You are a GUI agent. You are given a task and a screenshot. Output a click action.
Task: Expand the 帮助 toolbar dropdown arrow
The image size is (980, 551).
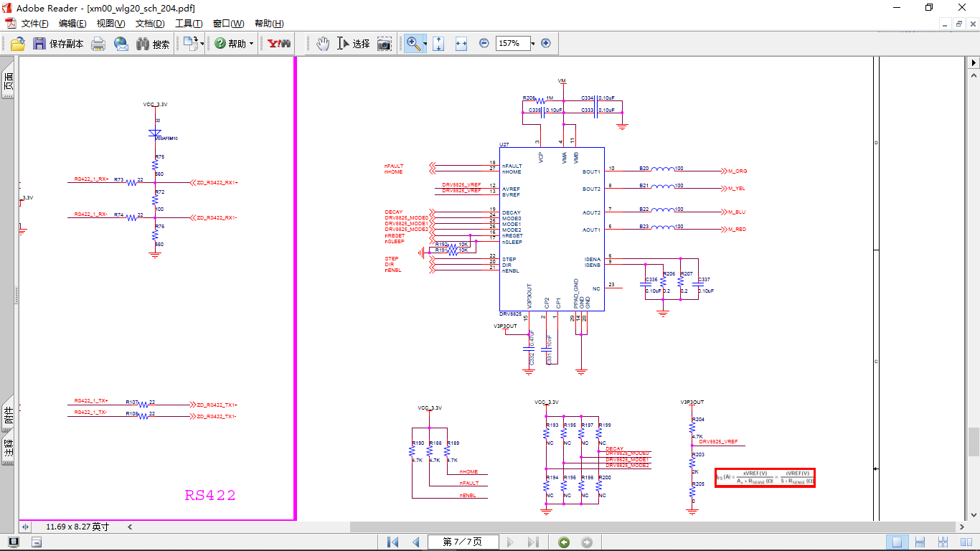[251, 44]
